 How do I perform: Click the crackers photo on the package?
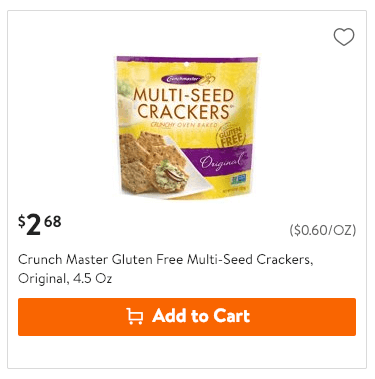pos(153,162)
